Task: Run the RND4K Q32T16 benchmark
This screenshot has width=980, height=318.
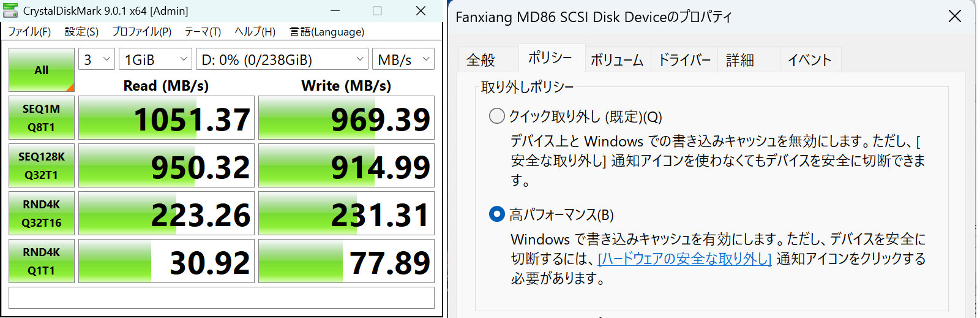Action: pos(42,213)
